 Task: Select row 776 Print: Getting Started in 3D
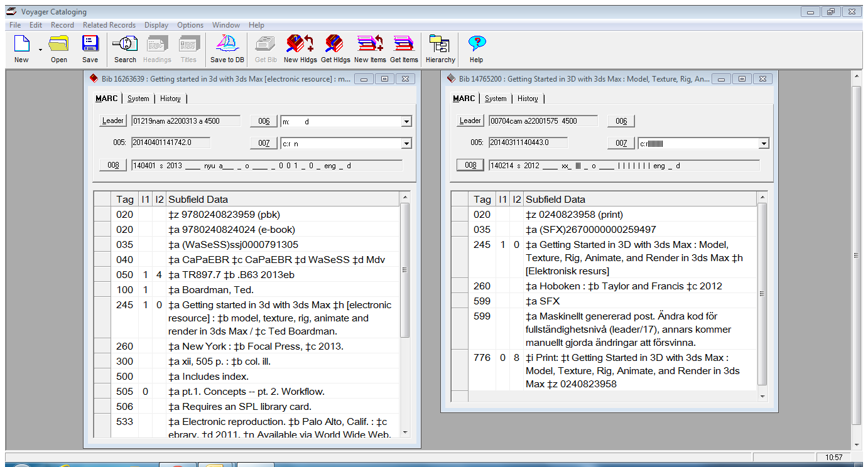[604, 370]
